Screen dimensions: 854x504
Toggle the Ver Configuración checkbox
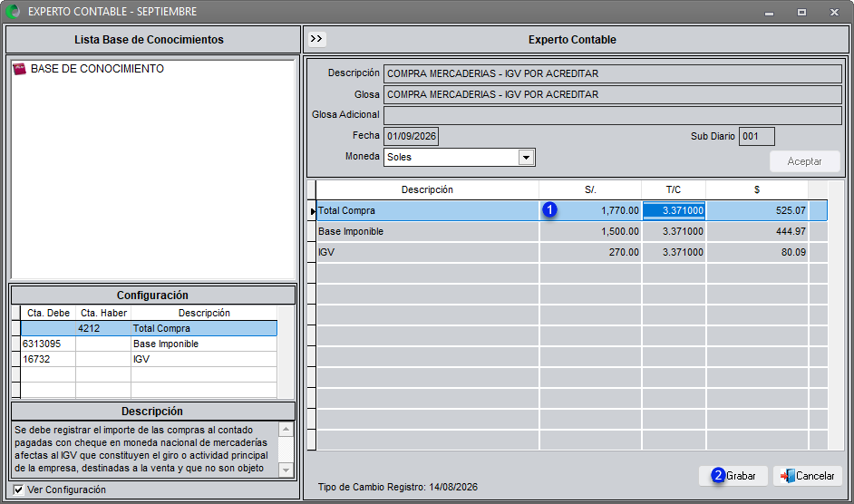pos(18,489)
